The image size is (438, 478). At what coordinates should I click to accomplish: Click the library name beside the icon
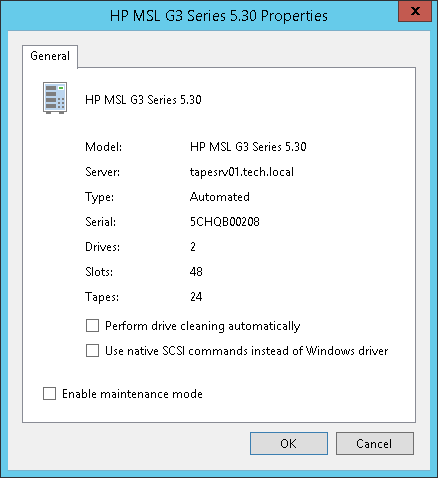click(x=143, y=100)
